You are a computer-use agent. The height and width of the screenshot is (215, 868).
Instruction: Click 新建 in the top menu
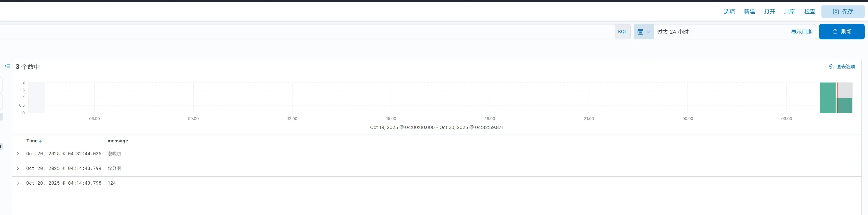(749, 11)
